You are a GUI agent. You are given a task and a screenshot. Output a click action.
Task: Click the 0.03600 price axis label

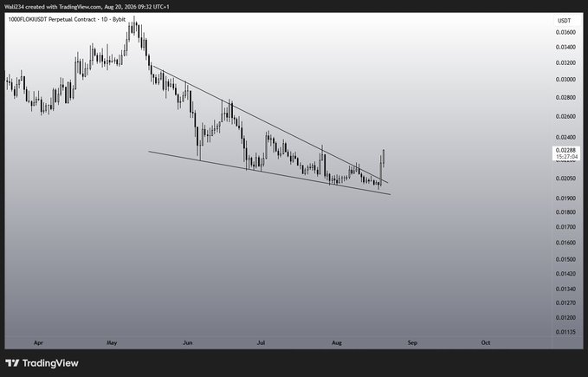pos(565,32)
